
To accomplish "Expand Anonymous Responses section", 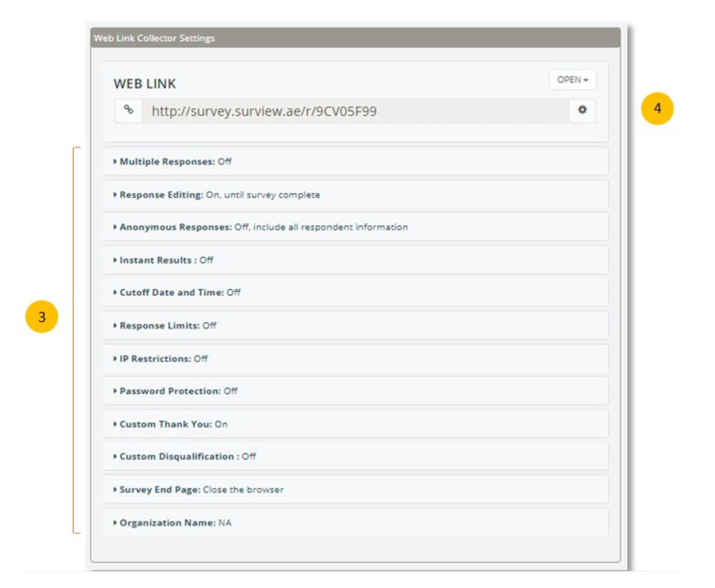I will 263,227.
